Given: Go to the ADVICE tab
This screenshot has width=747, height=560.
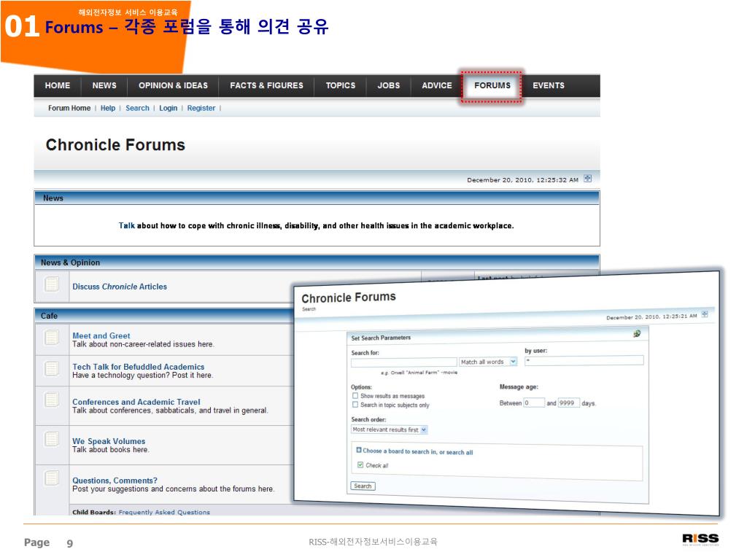Looking at the screenshot, I should click(436, 86).
